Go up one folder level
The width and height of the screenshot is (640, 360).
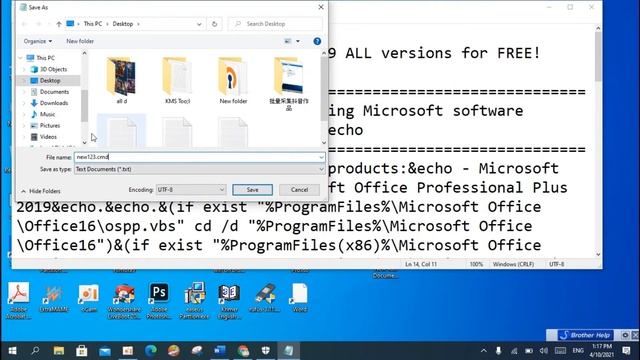[59, 24]
